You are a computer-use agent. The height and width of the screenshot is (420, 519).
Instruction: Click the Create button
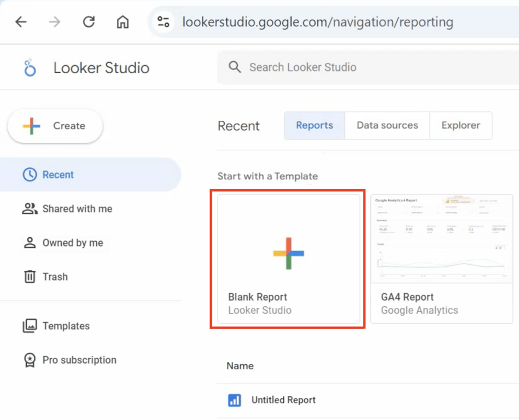(x=55, y=126)
